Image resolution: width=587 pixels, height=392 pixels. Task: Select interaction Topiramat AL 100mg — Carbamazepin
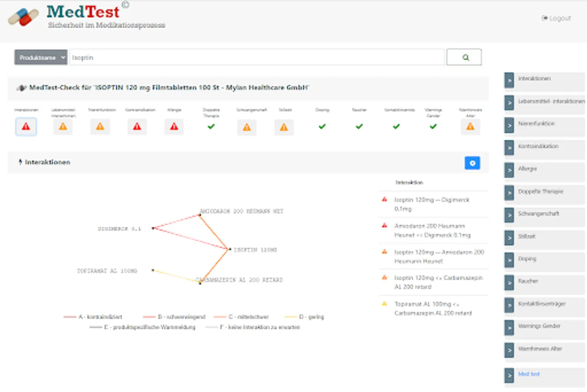pos(433,308)
